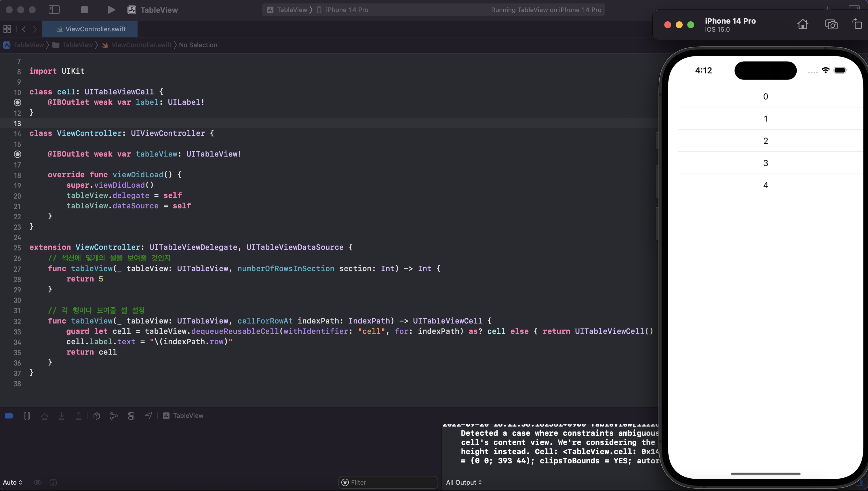868x491 pixels.
Task: Click the Simulate Location arrow icon
Action: point(149,416)
